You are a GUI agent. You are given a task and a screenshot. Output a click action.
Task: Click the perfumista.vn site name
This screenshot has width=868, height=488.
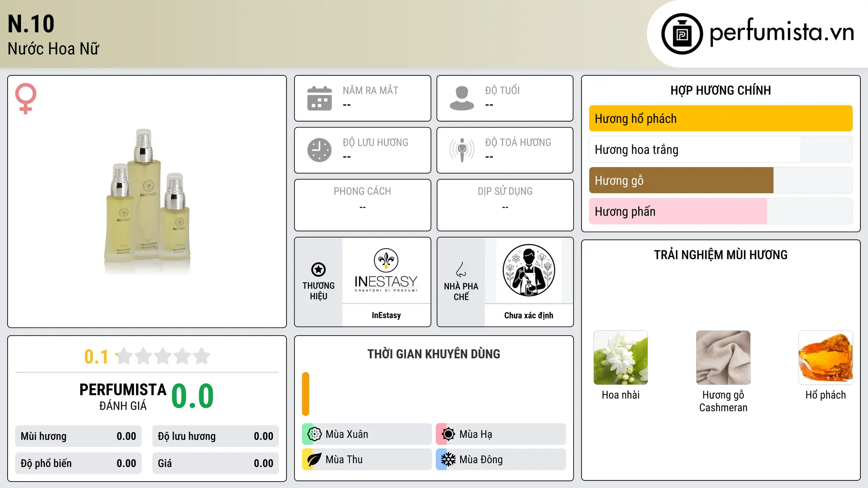click(782, 32)
